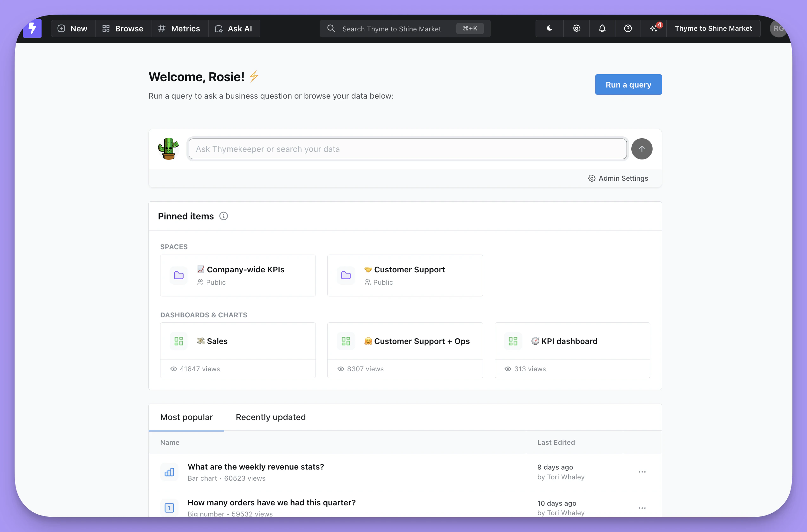Open the New menu
Image resolution: width=807 pixels, height=532 pixels.
click(x=73, y=29)
